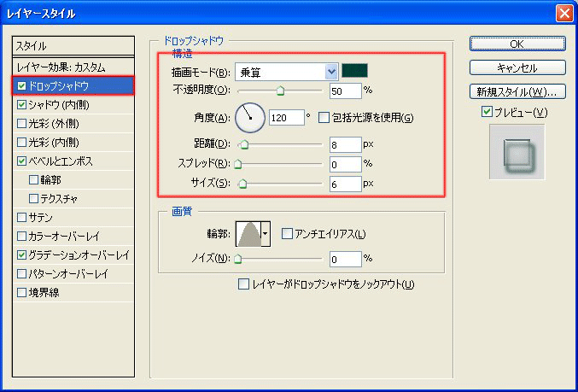This screenshot has width=578, height=392.
Task: Click the contour curve thumbnail in 画質
Action: click(248, 234)
